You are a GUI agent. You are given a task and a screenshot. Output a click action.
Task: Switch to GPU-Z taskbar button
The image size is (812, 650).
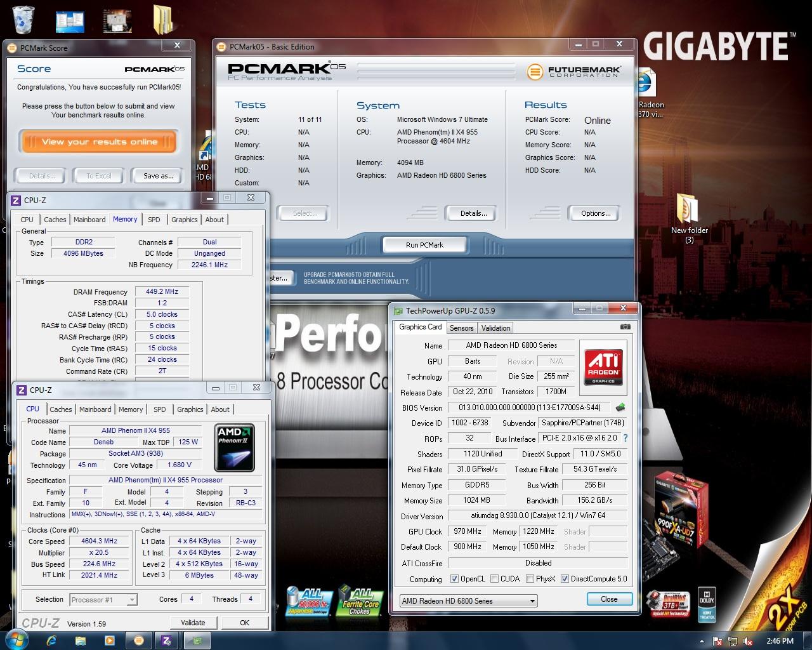point(197,640)
